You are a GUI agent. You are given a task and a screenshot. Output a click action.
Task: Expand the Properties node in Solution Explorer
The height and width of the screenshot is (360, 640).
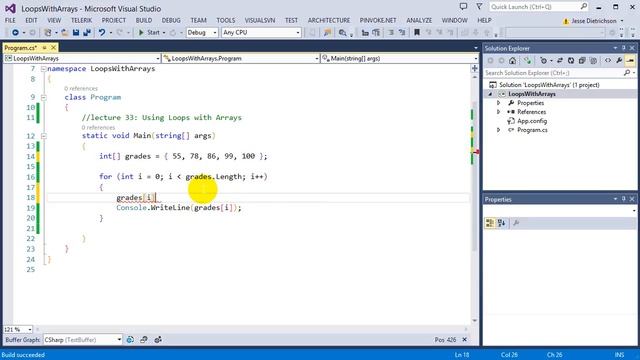[x=498, y=103]
